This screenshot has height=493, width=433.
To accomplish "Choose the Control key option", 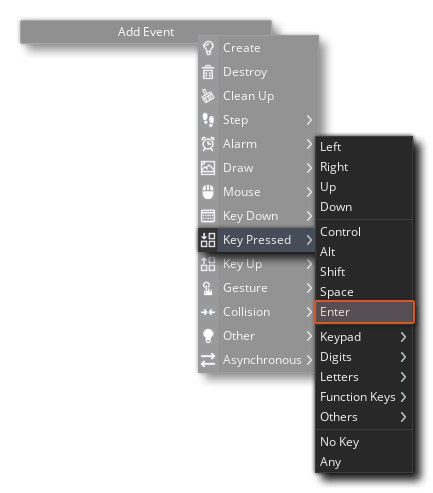I will click(364, 232).
